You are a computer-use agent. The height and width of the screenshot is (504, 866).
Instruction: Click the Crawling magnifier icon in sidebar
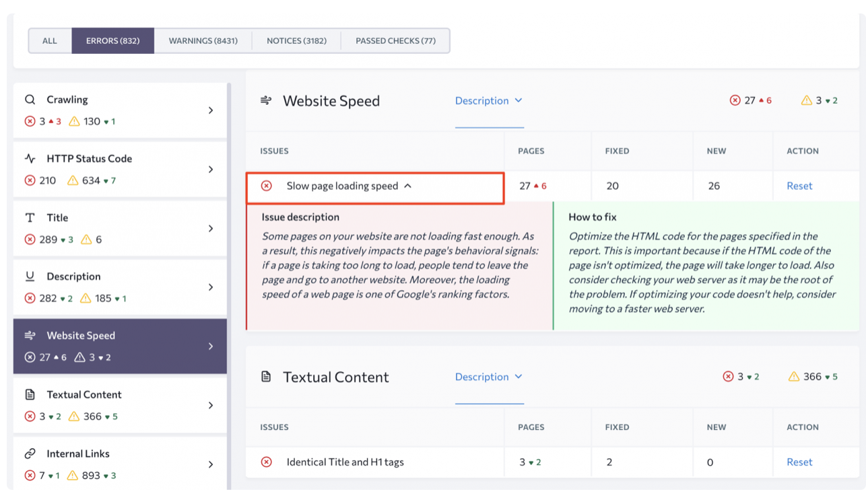pos(30,100)
